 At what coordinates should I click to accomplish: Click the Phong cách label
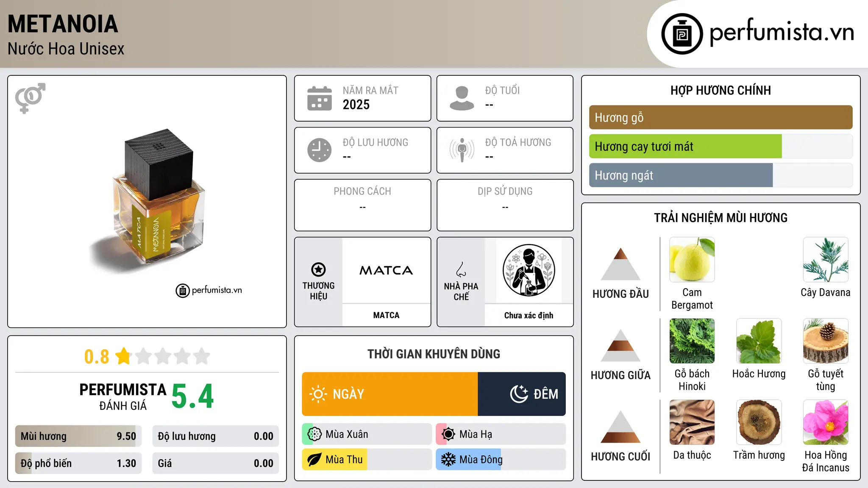point(362,191)
